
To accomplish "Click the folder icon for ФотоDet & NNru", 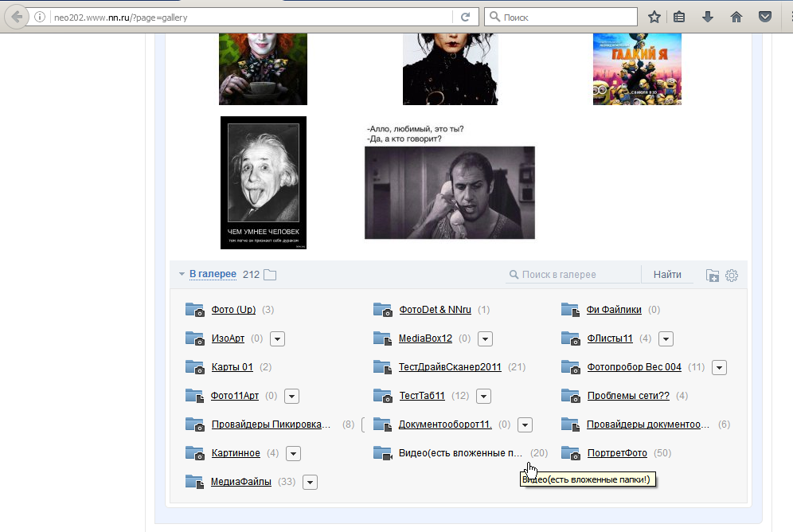I will [382, 310].
